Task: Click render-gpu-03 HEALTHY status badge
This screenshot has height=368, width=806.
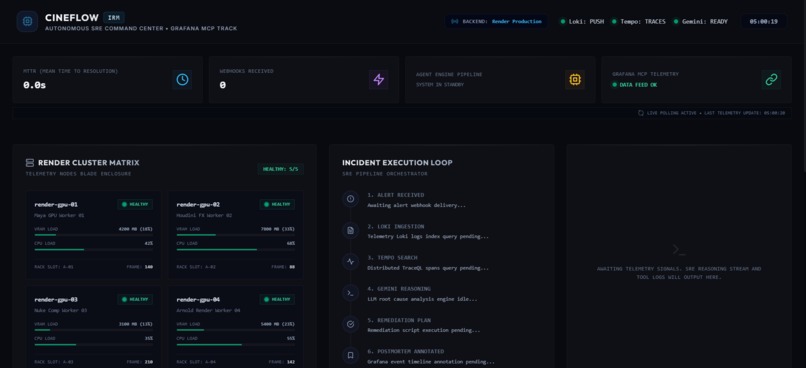Action: point(135,299)
